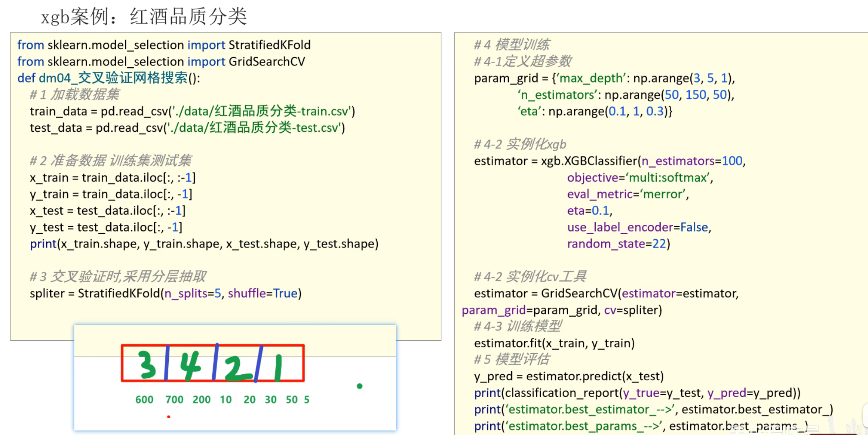The height and width of the screenshot is (435, 868).
Task: Click the objective='multi:softmax' parameter
Action: [x=640, y=178]
